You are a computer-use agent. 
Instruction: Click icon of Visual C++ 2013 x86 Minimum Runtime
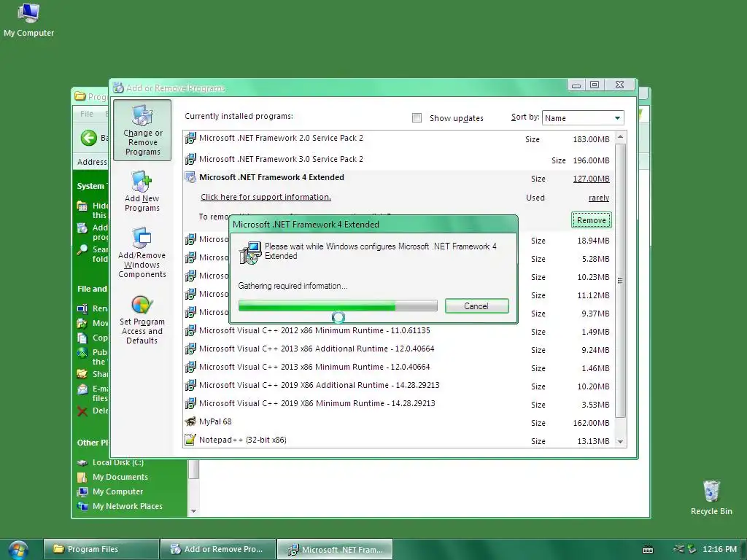[x=190, y=367]
